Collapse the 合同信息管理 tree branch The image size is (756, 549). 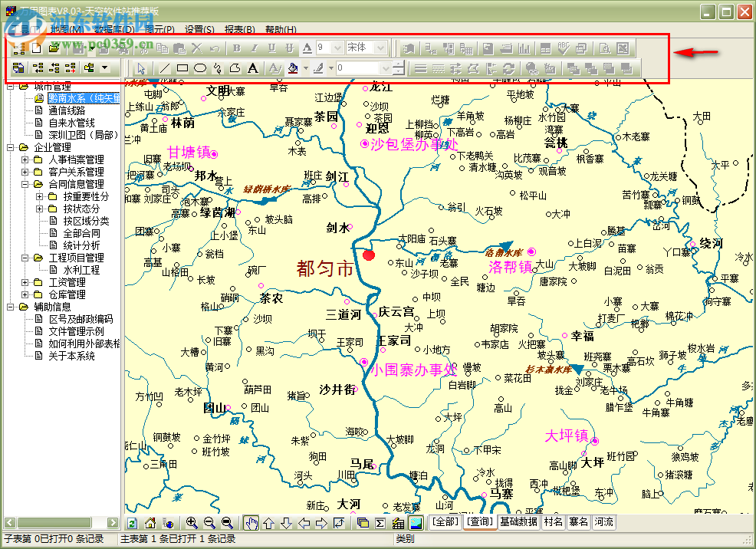tap(25, 185)
